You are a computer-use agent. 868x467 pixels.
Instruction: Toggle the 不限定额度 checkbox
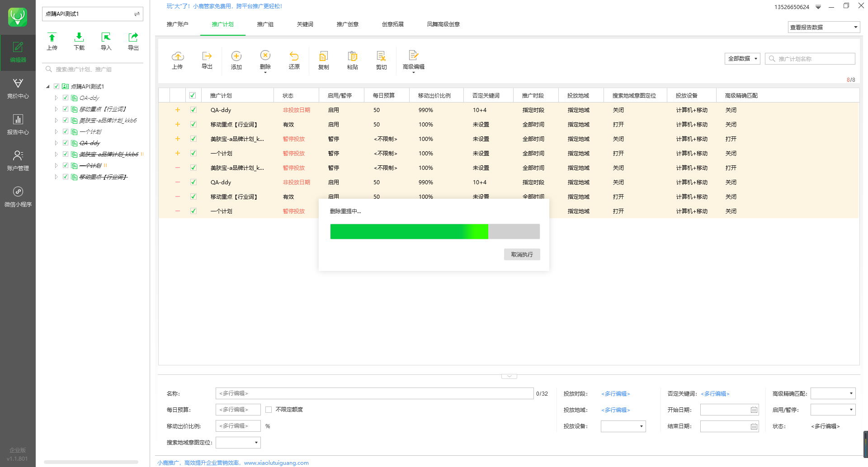tap(269, 410)
